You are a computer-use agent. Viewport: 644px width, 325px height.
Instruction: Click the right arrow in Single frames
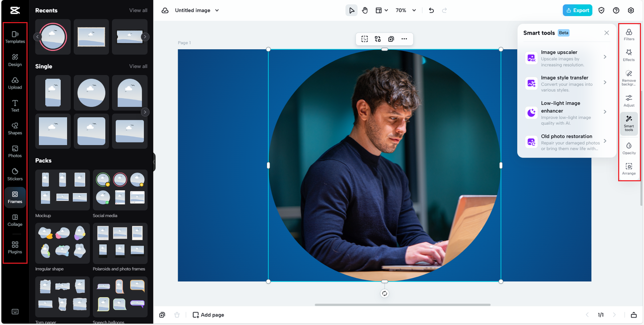(145, 112)
